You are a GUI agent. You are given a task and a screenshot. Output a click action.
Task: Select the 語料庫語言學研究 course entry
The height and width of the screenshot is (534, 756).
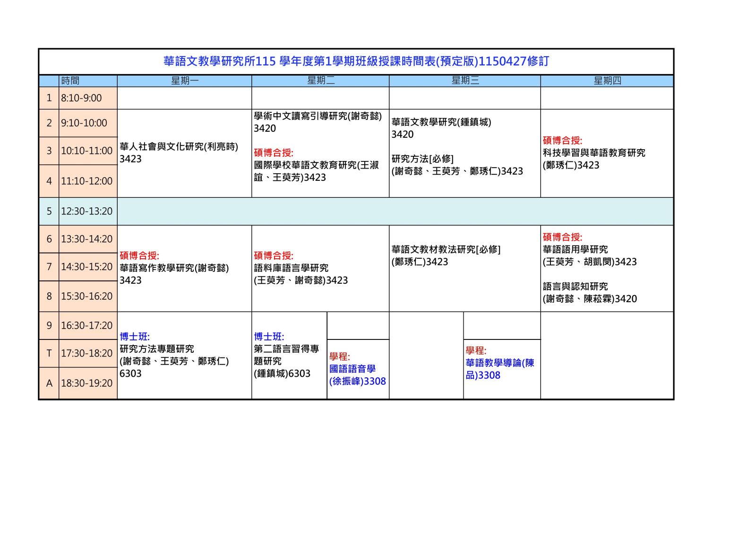click(291, 268)
